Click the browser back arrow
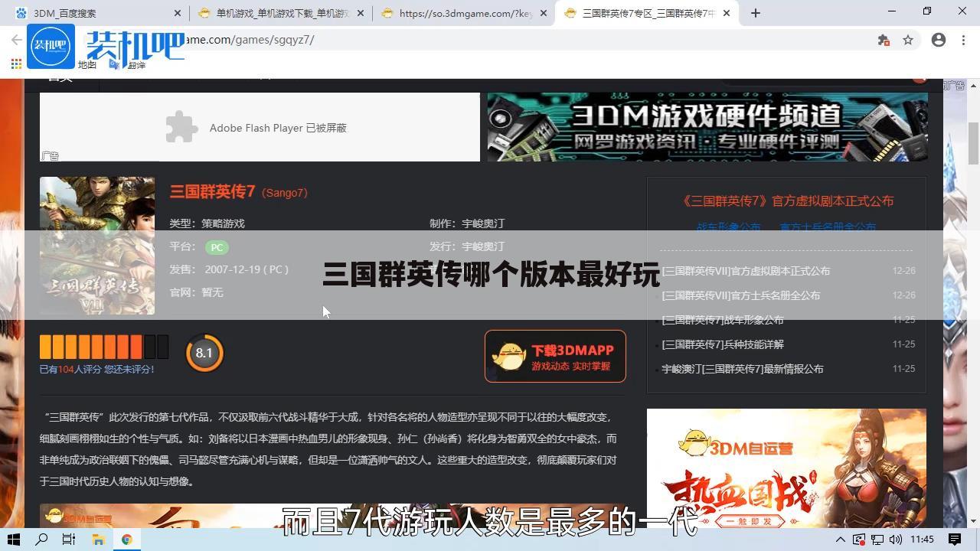980x551 pixels. coord(16,40)
